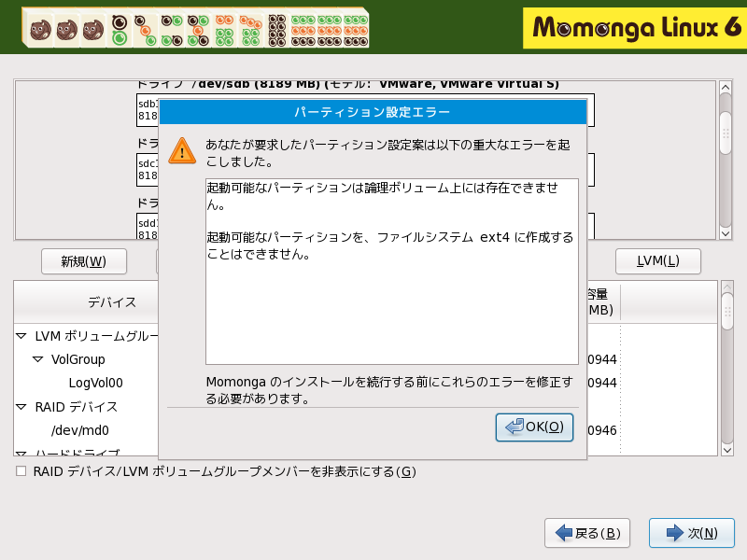Click the パーティション設定エラー dialog title bar
The height and width of the screenshot is (560, 747).
(x=373, y=112)
